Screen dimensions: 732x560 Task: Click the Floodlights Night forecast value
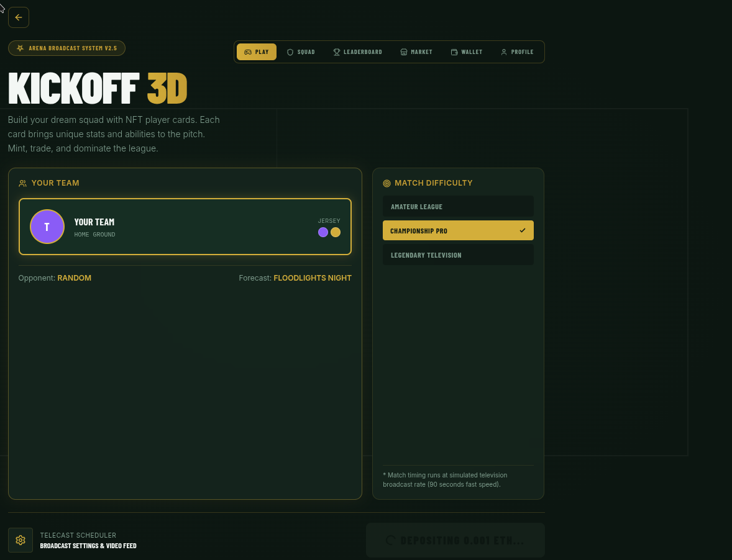click(x=313, y=278)
